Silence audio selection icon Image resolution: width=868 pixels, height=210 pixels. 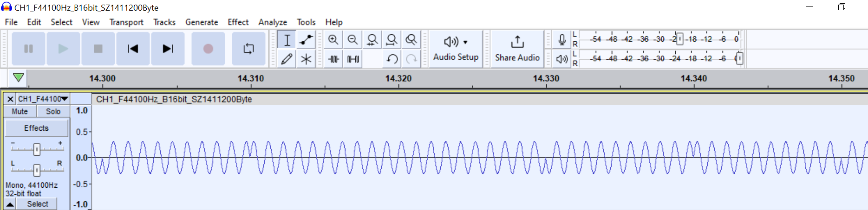tap(353, 59)
